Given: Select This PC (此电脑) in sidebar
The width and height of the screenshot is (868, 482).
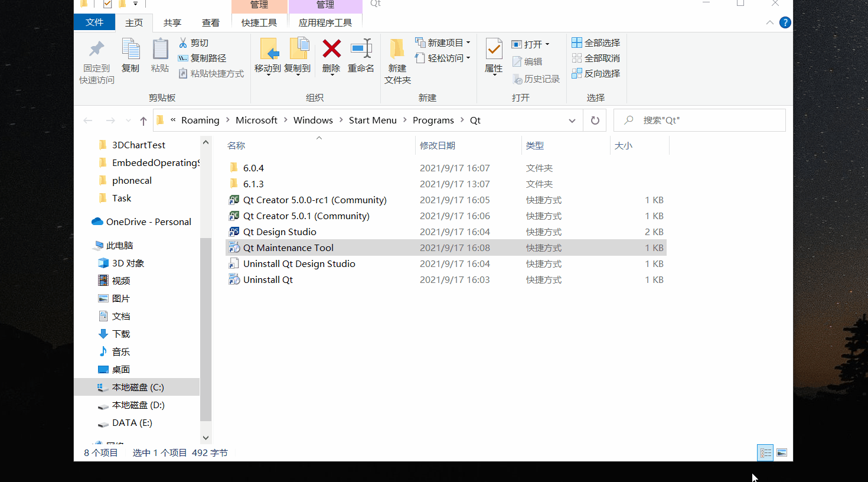Looking at the screenshot, I should 114,245.
